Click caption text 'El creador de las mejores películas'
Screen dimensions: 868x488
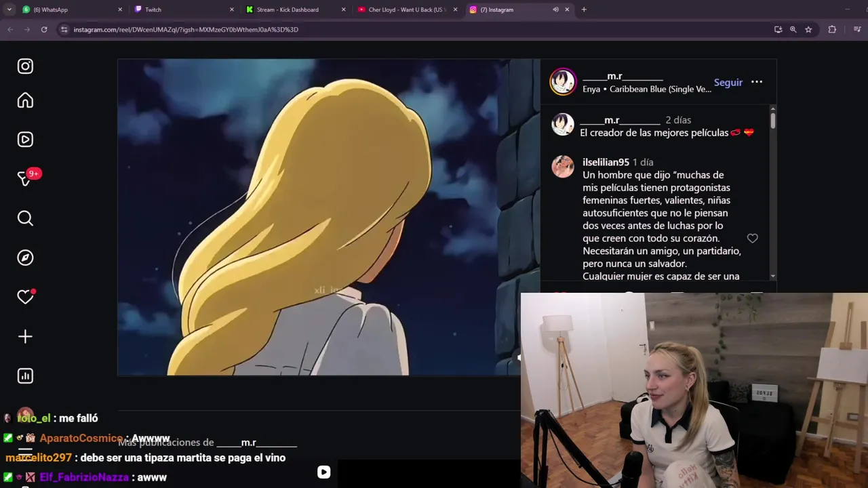coord(654,133)
